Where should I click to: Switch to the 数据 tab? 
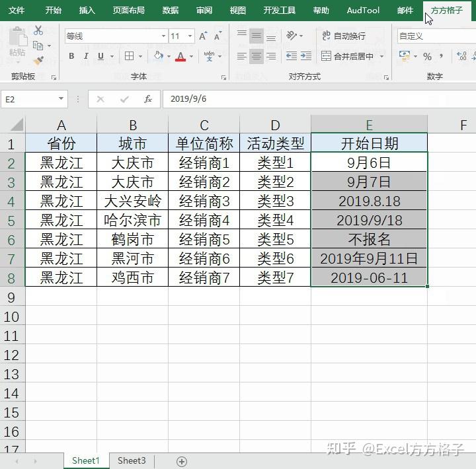point(170,11)
